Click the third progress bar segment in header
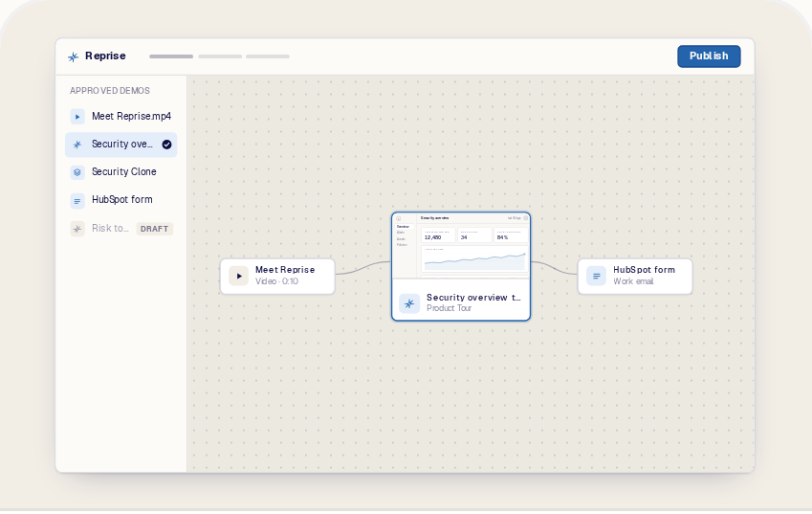 [x=268, y=56]
